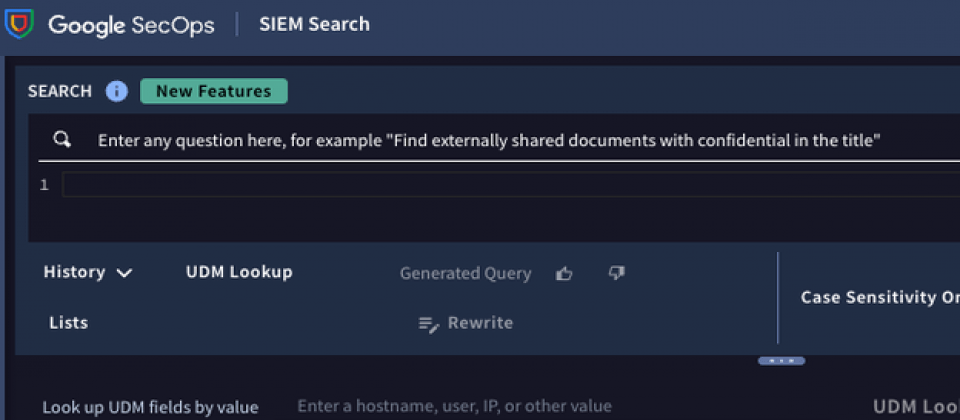Toggle Case Sensitivity option
This screenshot has height=420, width=960.
(x=880, y=298)
